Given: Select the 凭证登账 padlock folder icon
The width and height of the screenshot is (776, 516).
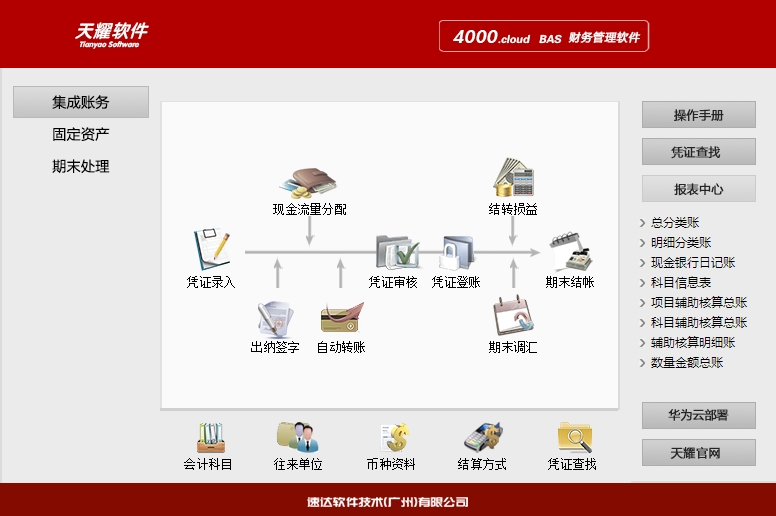Looking at the screenshot, I should point(457,252).
